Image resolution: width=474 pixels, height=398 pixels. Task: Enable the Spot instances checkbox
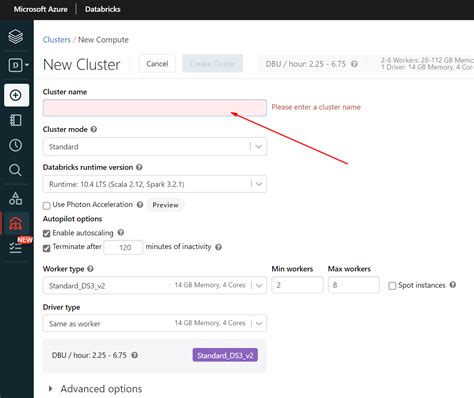coord(392,286)
